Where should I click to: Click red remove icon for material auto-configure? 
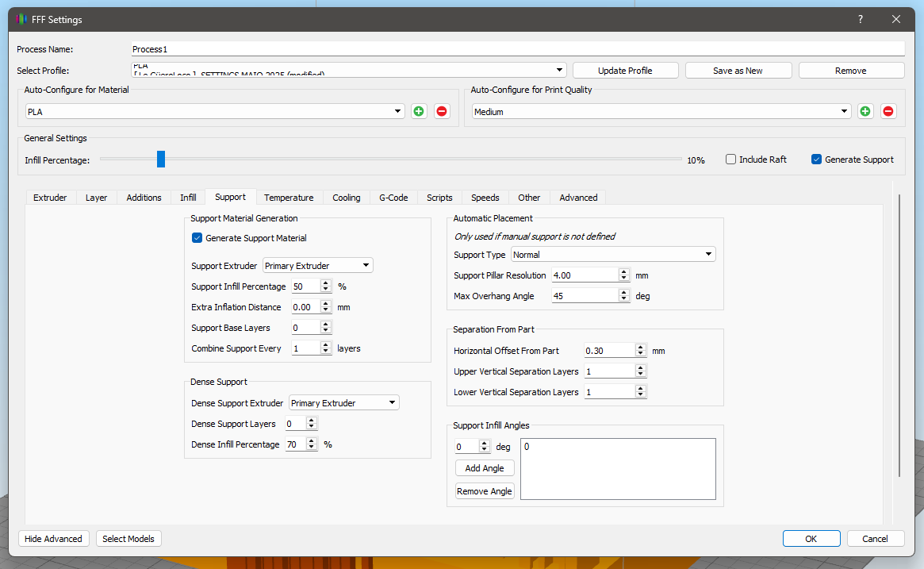442,112
